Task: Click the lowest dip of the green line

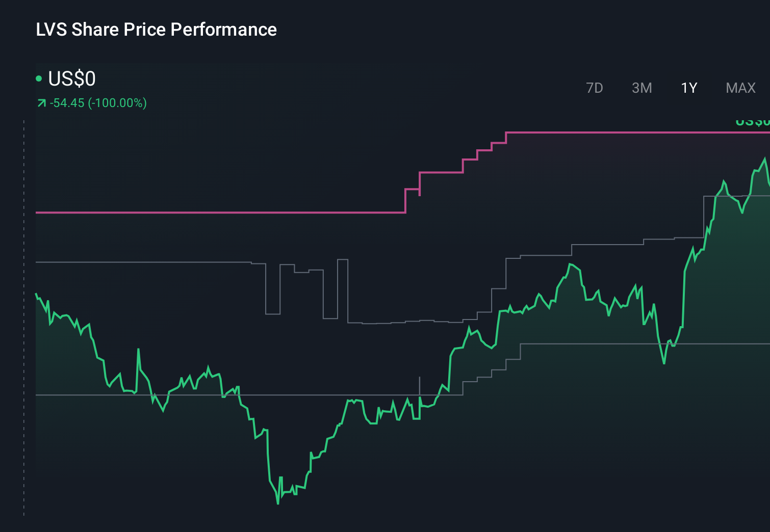Action: point(277,503)
